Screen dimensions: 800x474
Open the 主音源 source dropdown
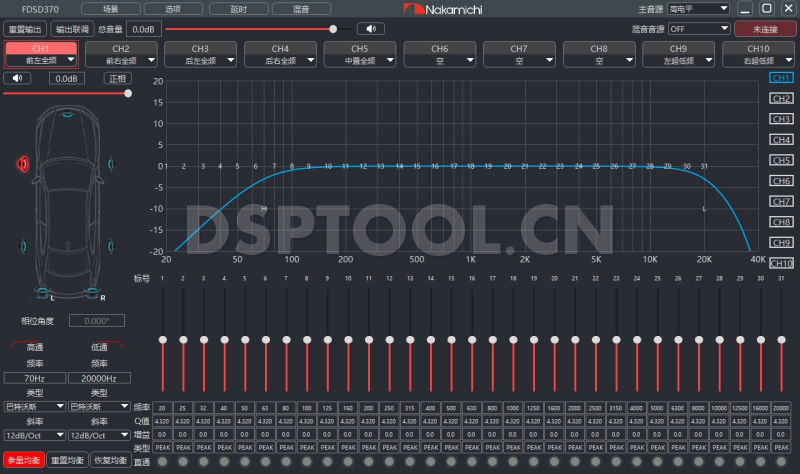point(699,9)
